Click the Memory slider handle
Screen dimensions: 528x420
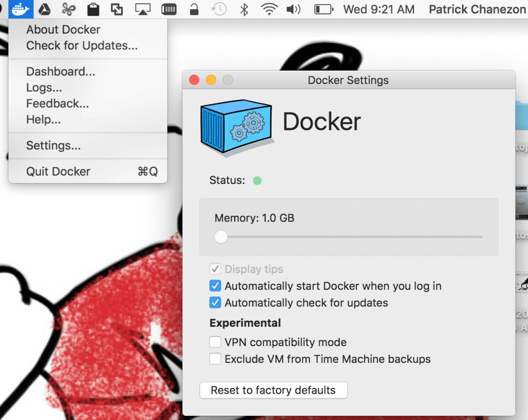(221, 237)
